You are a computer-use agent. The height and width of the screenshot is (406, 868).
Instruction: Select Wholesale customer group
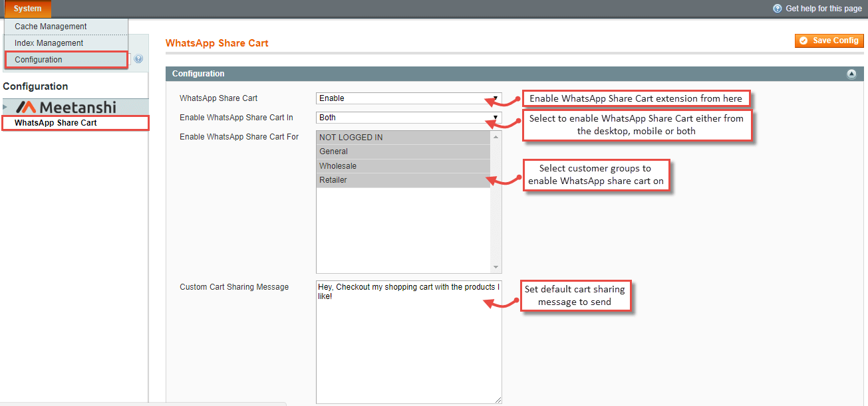click(x=403, y=166)
